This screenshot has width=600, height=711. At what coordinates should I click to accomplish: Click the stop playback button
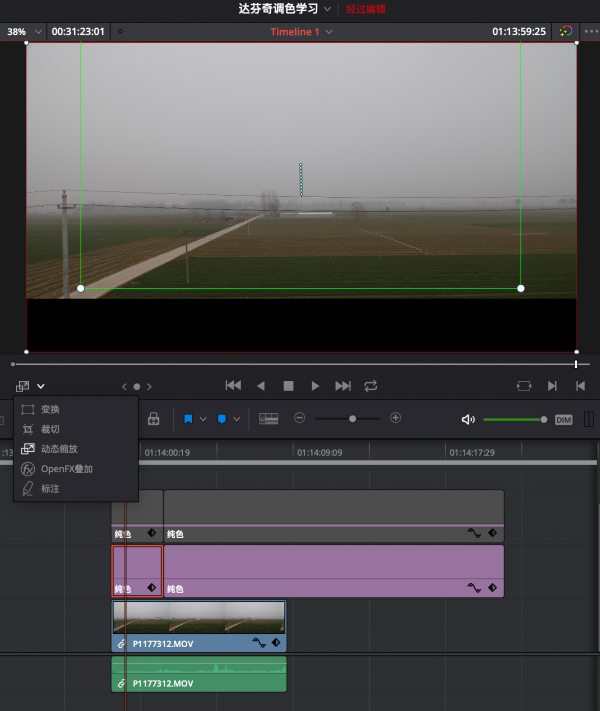[288, 386]
